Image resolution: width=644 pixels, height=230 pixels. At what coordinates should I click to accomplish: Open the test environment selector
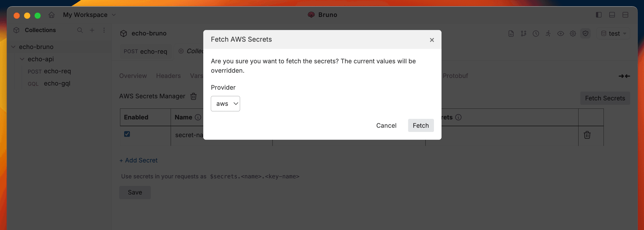[x=613, y=33]
